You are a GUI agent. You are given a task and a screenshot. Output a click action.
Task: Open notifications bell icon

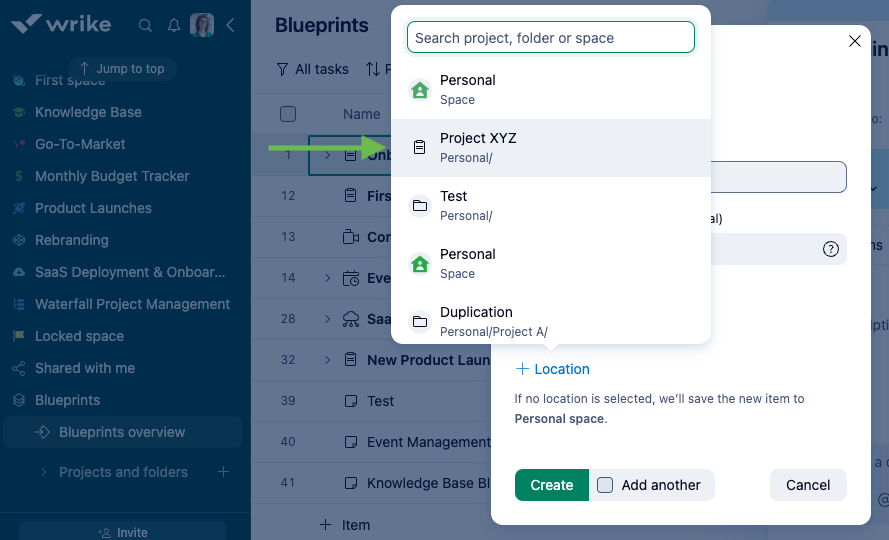pyautogui.click(x=174, y=25)
